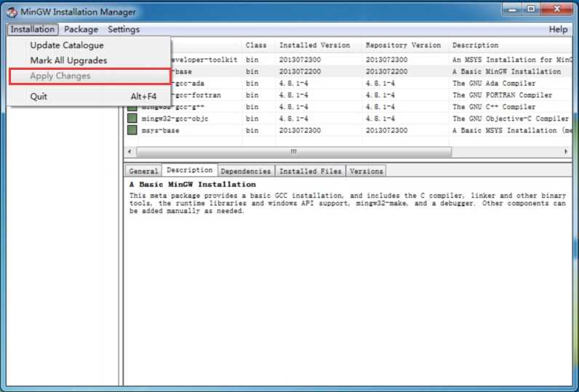Switch to the Dependencies tab

click(246, 171)
